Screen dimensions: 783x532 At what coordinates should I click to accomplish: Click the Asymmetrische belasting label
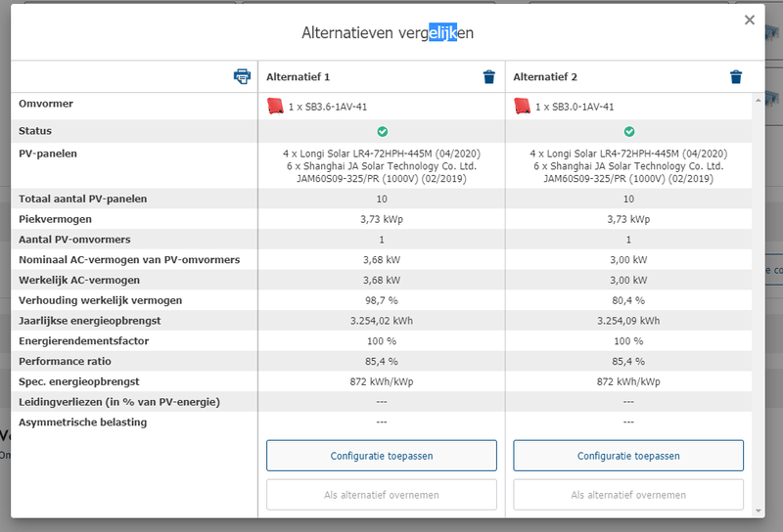point(83,422)
